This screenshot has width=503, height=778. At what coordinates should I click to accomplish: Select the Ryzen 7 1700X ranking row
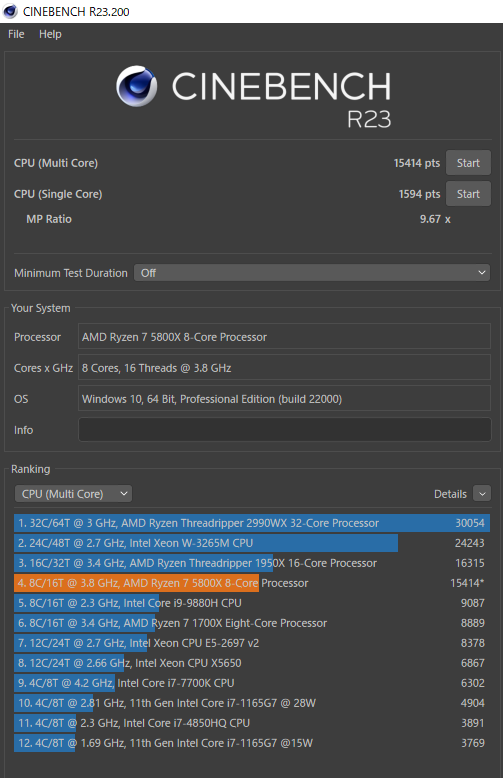(252, 623)
